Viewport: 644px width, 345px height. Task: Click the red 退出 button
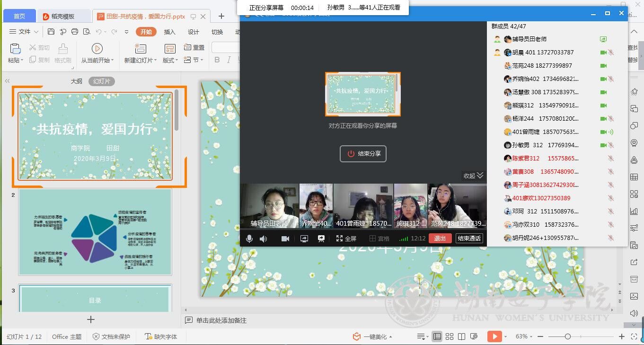click(x=440, y=239)
